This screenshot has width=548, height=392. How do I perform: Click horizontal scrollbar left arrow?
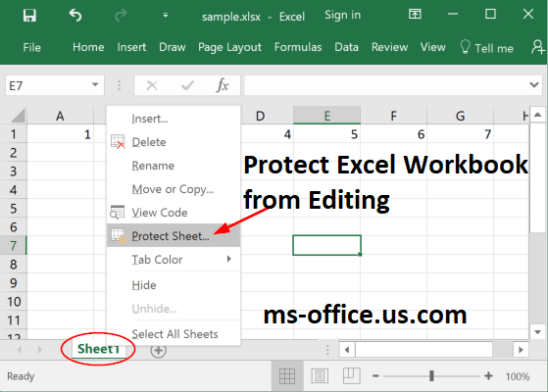[x=347, y=350]
